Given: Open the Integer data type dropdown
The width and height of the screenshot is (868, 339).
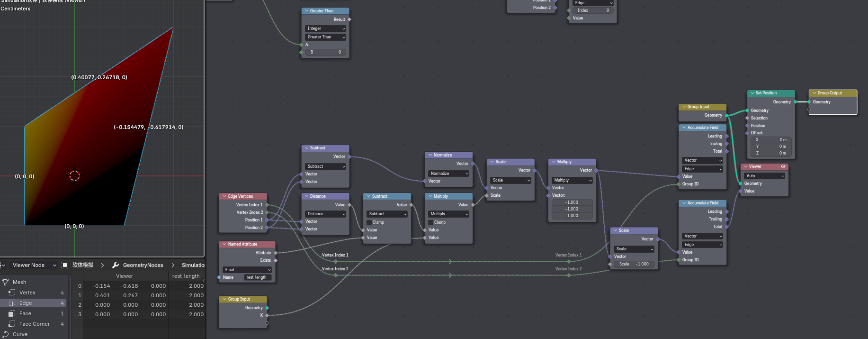Looking at the screenshot, I should click(326, 28).
